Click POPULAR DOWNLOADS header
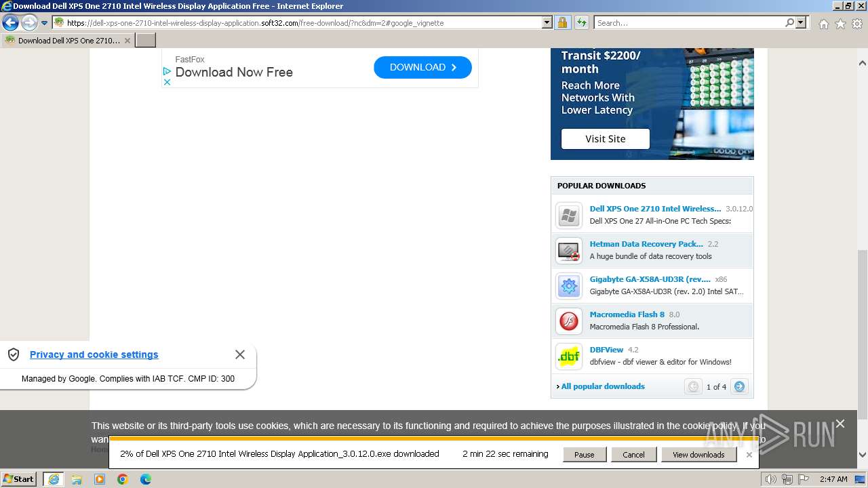 tap(601, 186)
